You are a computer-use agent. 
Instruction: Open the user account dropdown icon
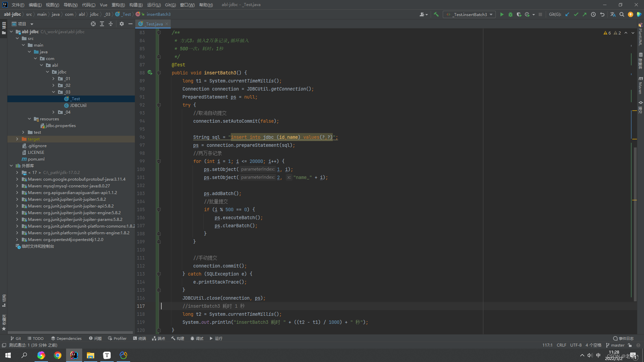[424, 14]
